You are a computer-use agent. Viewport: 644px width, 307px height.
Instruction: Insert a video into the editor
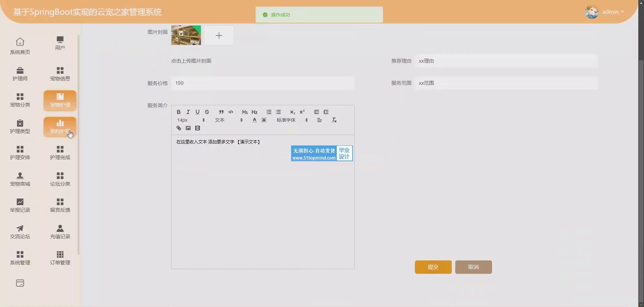[x=198, y=128]
